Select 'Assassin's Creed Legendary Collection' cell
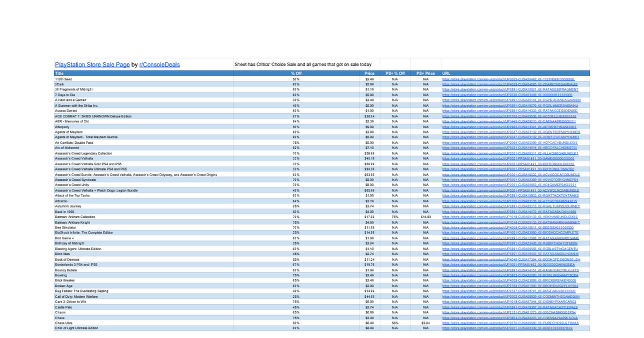This screenshot has height=338, width=644. pyautogui.click(x=144, y=153)
